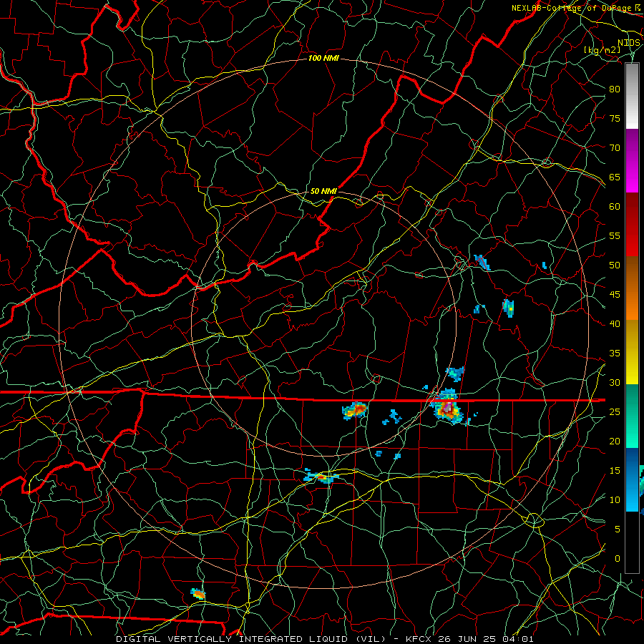The width and height of the screenshot is (644, 644).
Task: Click the legend value 80
Action: [615, 89]
